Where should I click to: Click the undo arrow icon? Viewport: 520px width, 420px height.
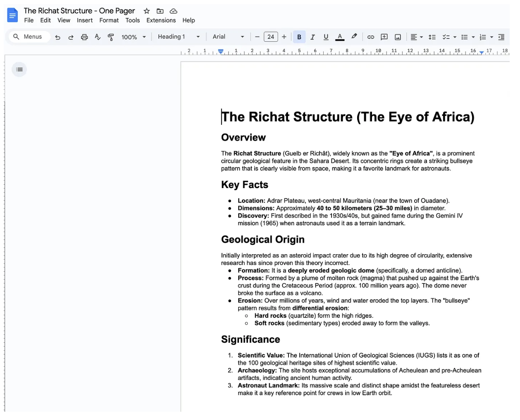click(x=57, y=37)
